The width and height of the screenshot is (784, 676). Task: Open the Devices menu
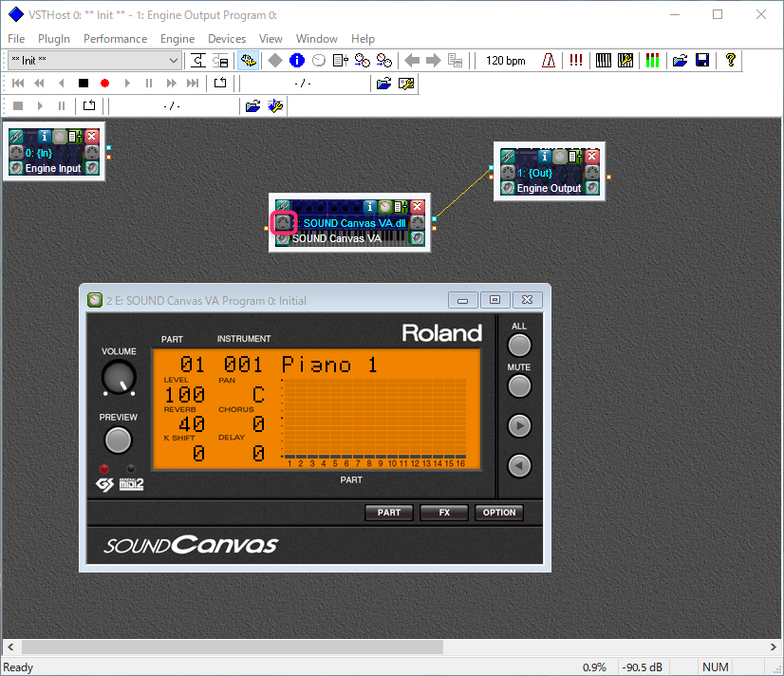click(227, 39)
